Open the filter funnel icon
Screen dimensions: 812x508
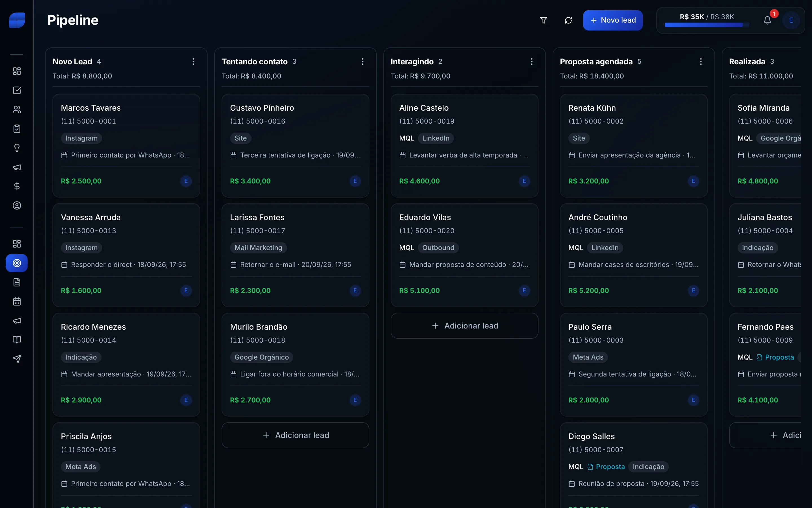tap(543, 20)
